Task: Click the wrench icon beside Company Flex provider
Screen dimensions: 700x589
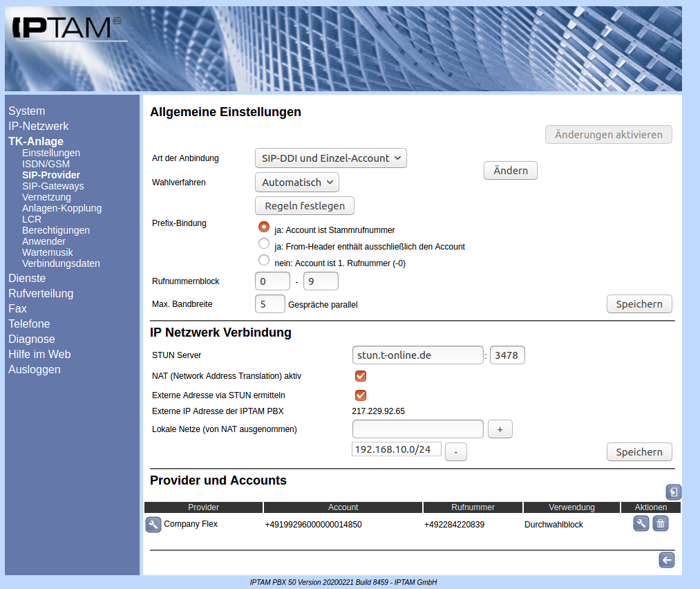Action: (153, 525)
